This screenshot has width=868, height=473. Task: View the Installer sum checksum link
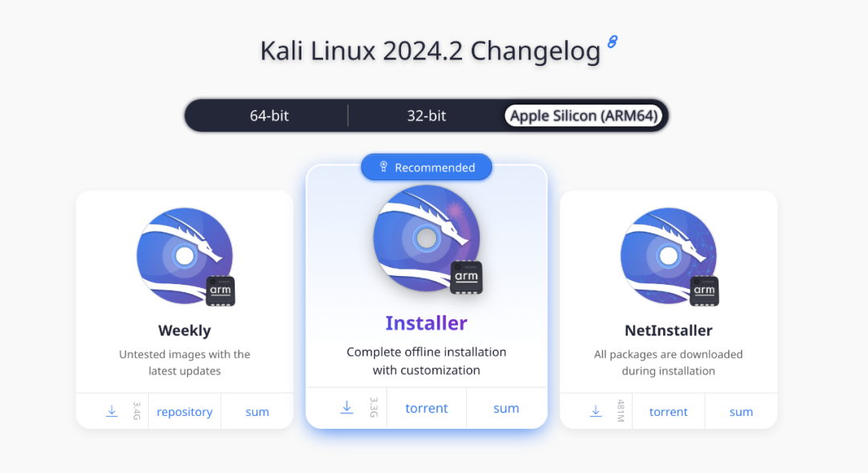coord(506,408)
